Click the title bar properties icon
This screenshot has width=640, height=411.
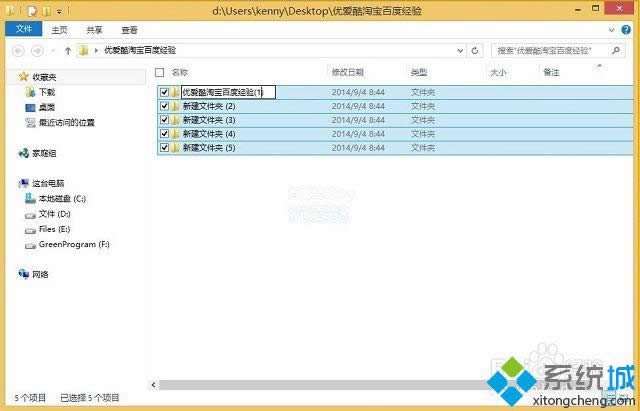[32, 11]
